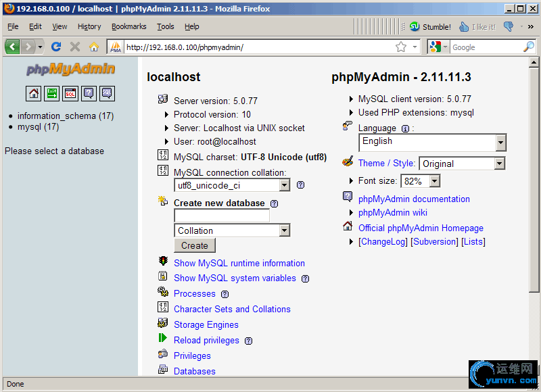The width and height of the screenshot is (541, 392).
Task: Click the thumbs-down StumbleUpon icon
Action: (509, 26)
